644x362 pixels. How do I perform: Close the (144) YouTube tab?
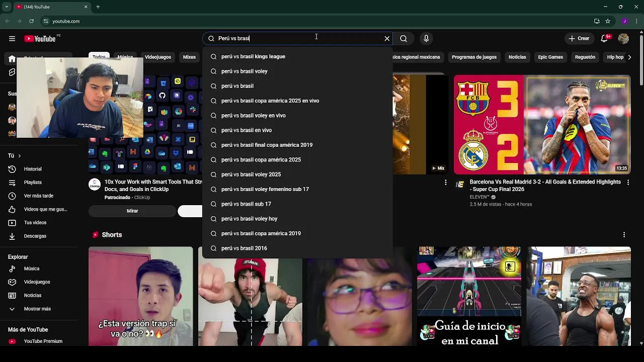[86, 7]
